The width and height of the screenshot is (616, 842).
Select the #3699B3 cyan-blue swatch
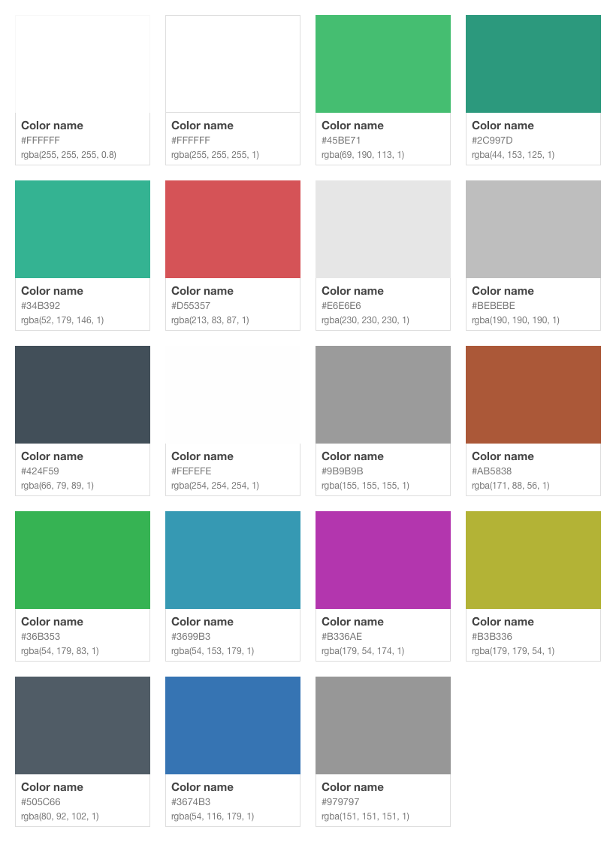[233, 560]
